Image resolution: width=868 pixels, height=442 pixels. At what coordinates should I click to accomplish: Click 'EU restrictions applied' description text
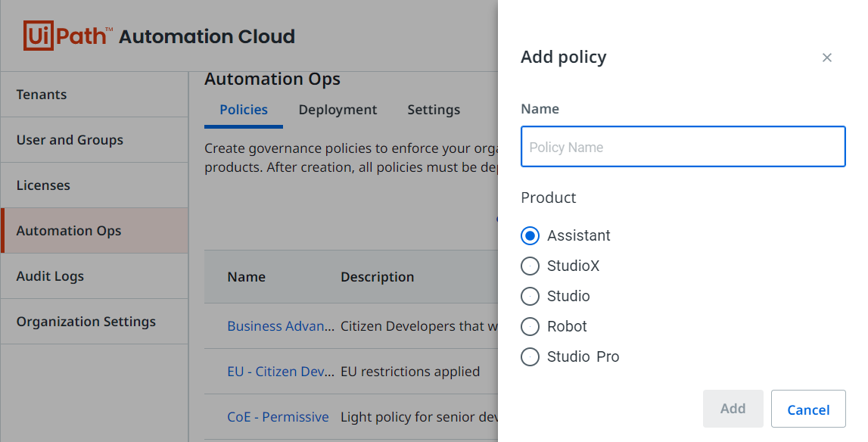coord(410,372)
